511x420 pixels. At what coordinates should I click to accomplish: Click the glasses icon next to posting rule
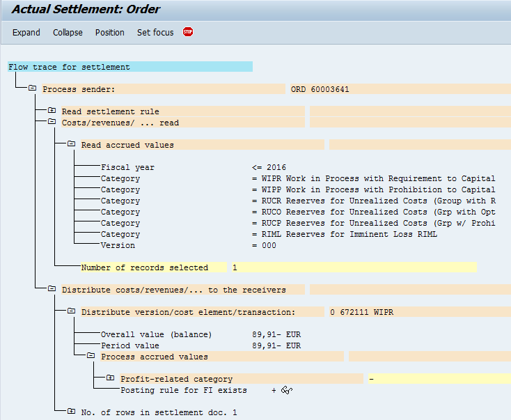point(287,390)
